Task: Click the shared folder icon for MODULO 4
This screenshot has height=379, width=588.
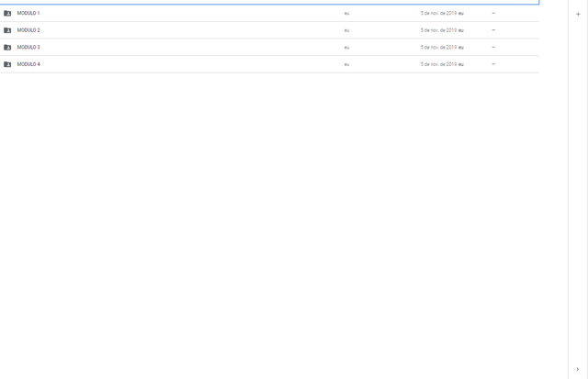Action: pos(7,64)
